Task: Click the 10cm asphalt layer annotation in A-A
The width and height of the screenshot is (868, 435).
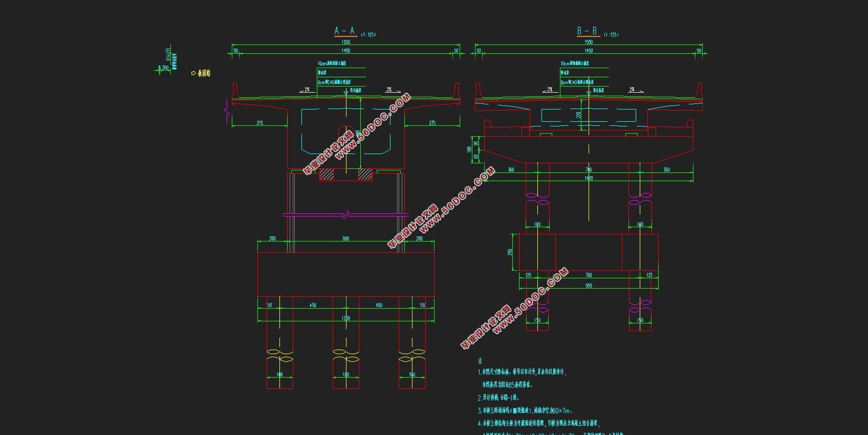Action: tap(332, 63)
